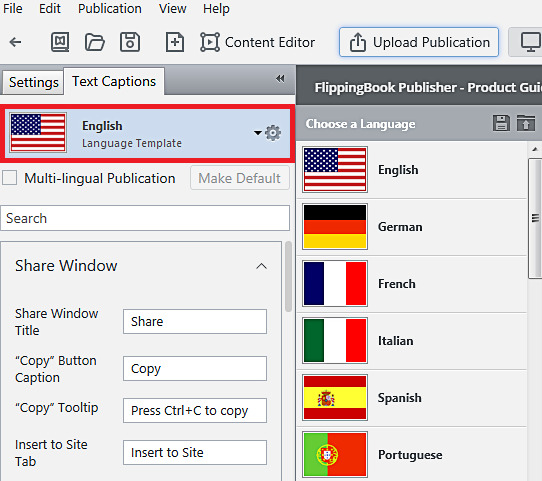Open the View menu
Image resolution: width=542 pixels, height=481 pixels.
172,9
